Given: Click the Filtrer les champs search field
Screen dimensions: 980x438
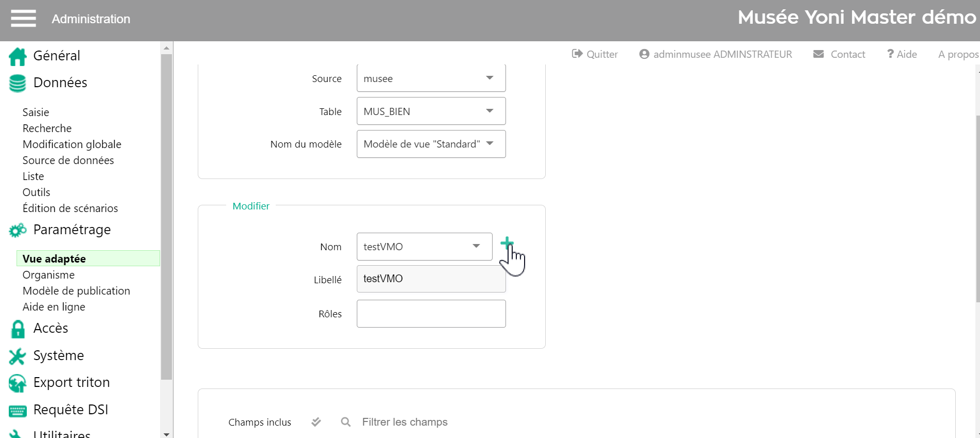Looking at the screenshot, I should (x=405, y=422).
